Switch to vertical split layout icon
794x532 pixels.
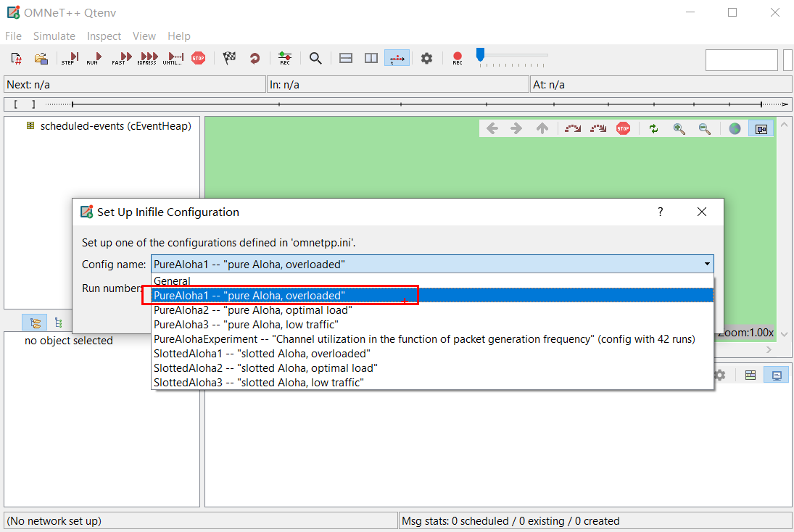[371, 58]
